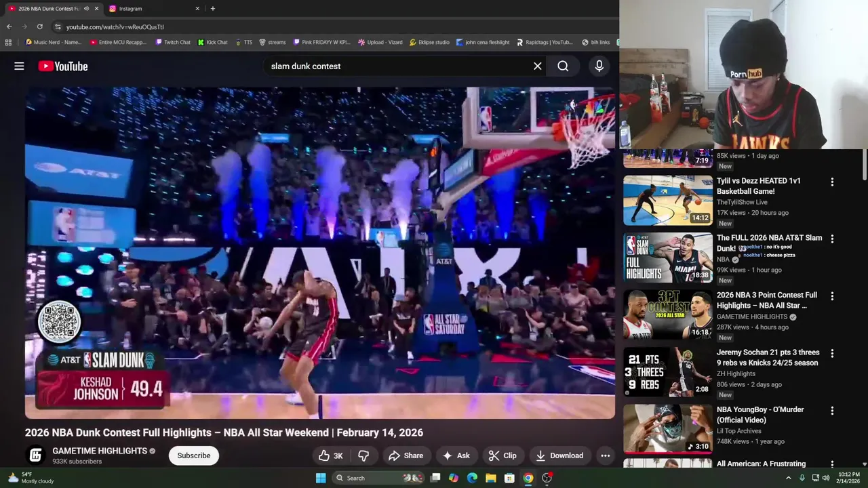Open Kick Chat bookmark
Image resolution: width=868 pixels, height=488 pixels.
[x=213, y=42]
